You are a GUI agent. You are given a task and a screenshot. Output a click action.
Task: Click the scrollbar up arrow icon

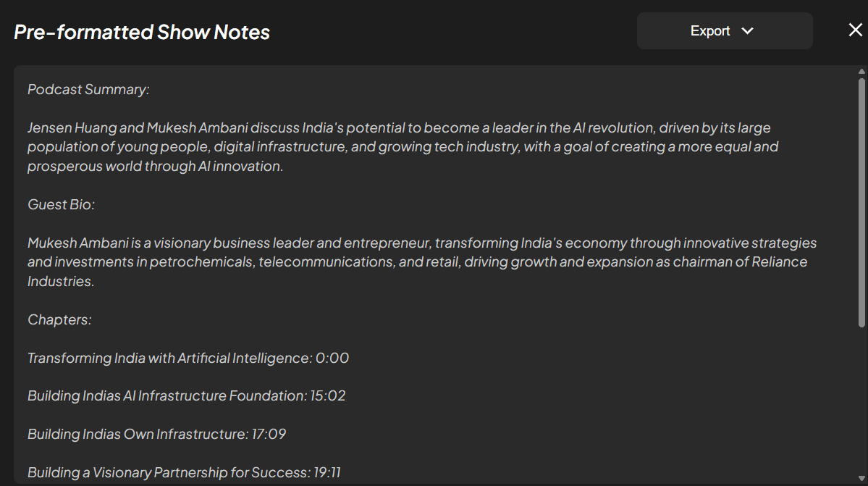[x=861, y=70]
